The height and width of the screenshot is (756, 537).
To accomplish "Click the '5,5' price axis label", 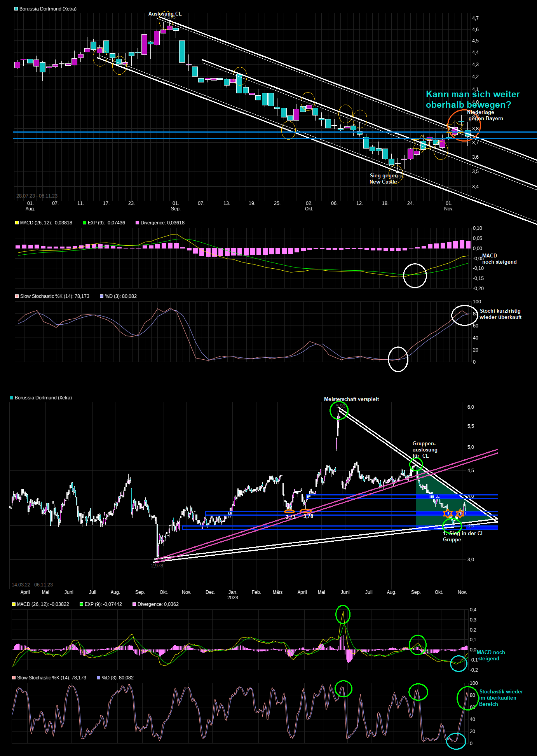I will tap(471, 426).
